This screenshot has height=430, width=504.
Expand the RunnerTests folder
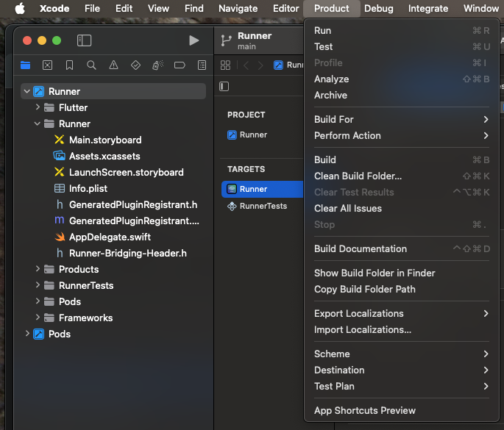coord(38,285)
